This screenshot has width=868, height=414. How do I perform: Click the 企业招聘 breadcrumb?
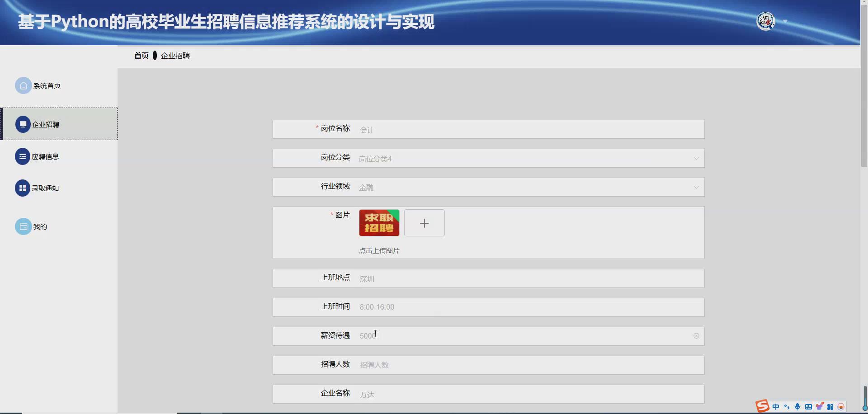(175, 56)
